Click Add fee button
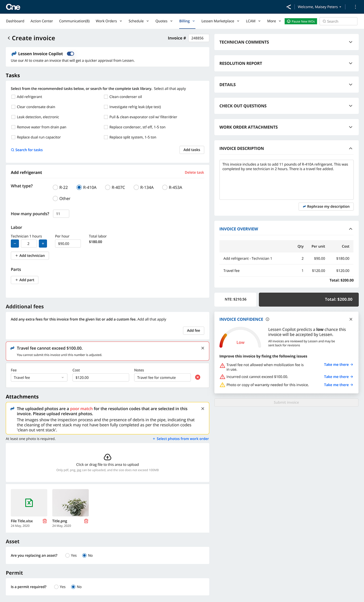The image size is (364, 602). [x=193, y=330]
